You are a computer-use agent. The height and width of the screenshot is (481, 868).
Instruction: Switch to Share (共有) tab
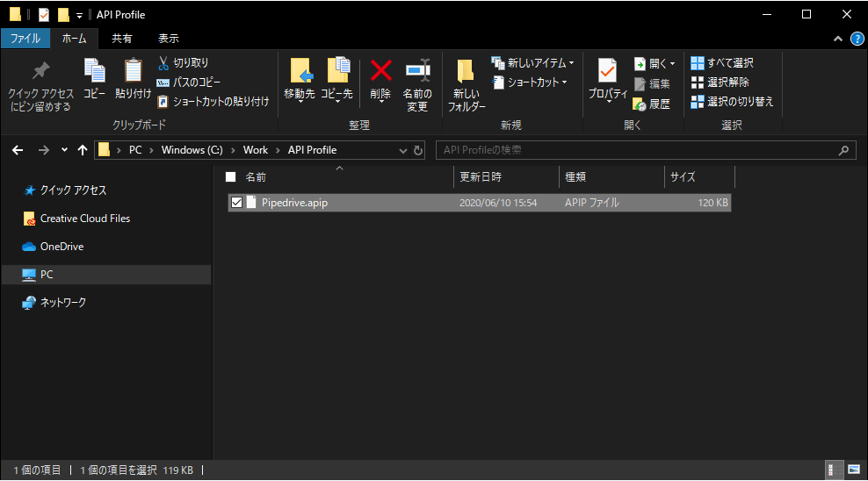point(122,38)
